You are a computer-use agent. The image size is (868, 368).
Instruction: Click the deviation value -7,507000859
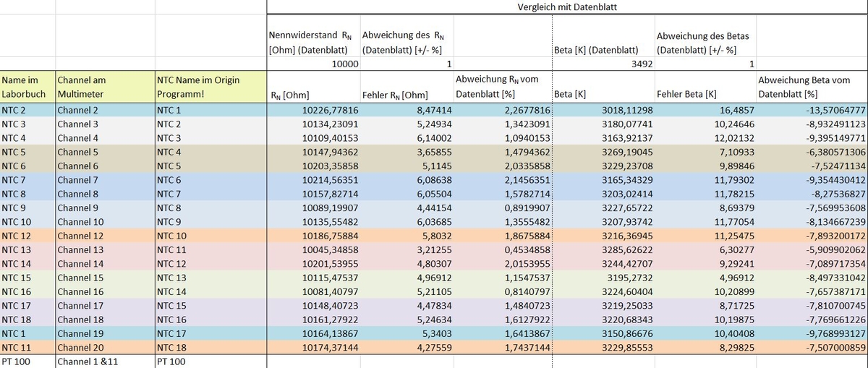click(812, 348)
